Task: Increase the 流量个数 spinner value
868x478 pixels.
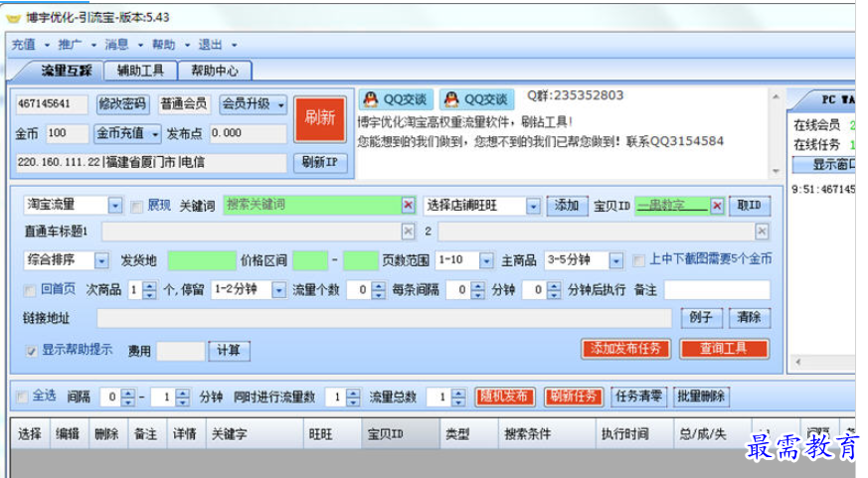Action: [379, 285]
